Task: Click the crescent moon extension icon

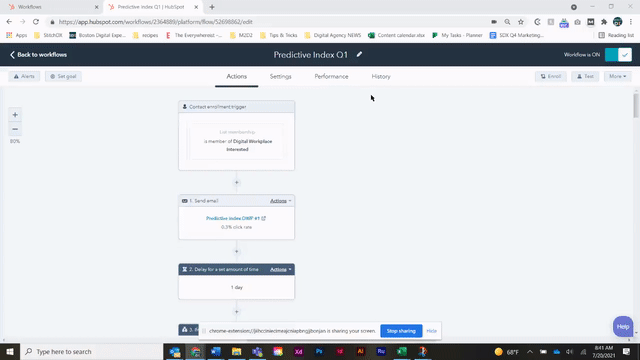Action: coord(537,22)
